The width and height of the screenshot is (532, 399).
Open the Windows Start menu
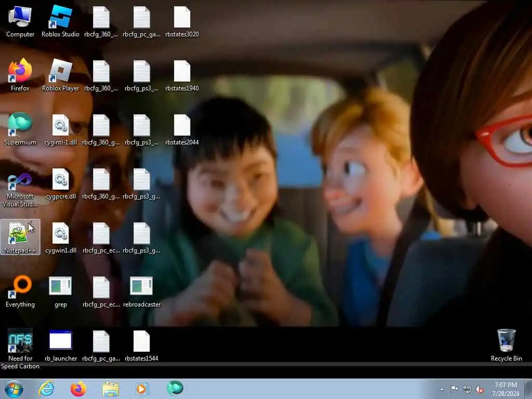tap(14, 389)
